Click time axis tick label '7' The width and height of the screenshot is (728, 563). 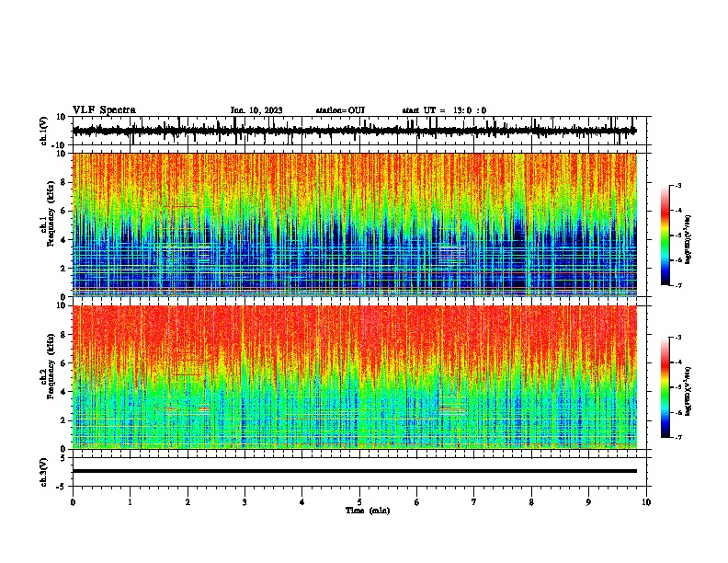coord(474,502)
